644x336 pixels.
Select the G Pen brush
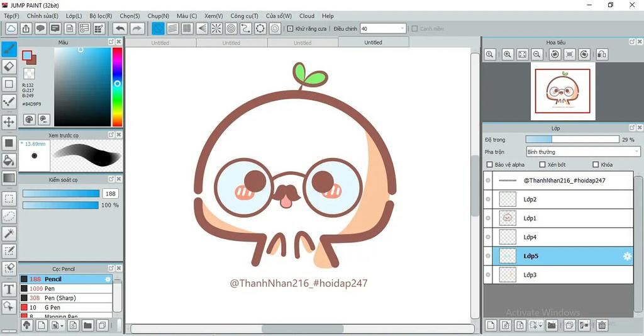pos(65,307)
